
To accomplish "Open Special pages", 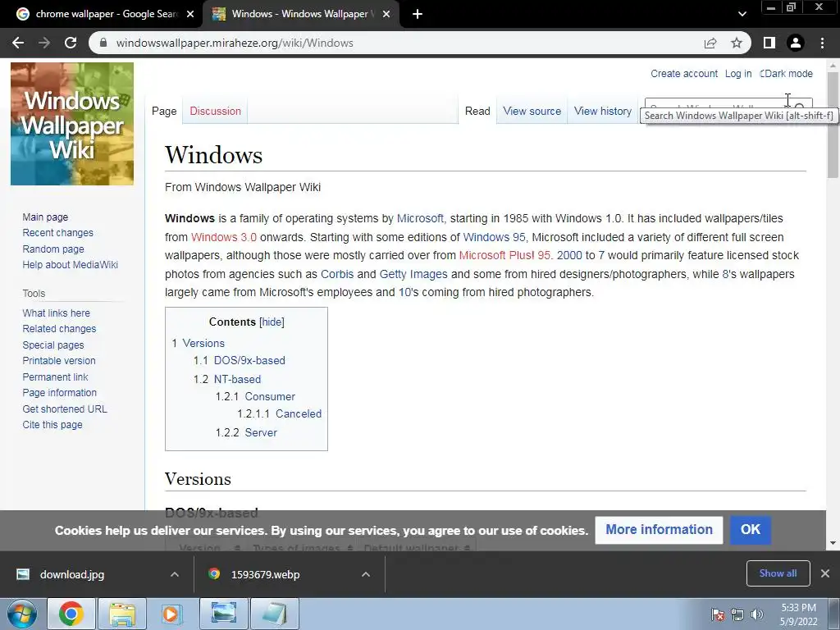I will tap(53, 345).
